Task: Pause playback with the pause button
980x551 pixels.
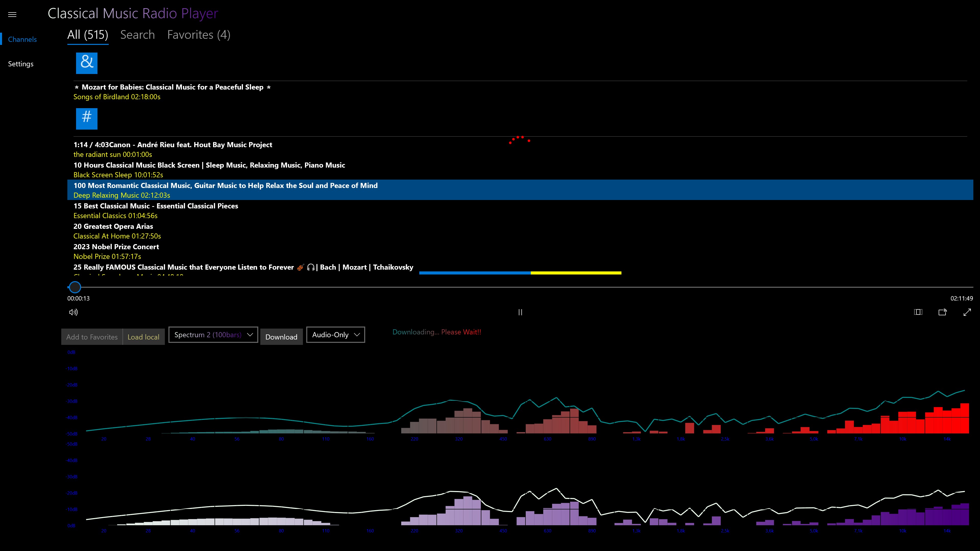Action: point(520,312)
